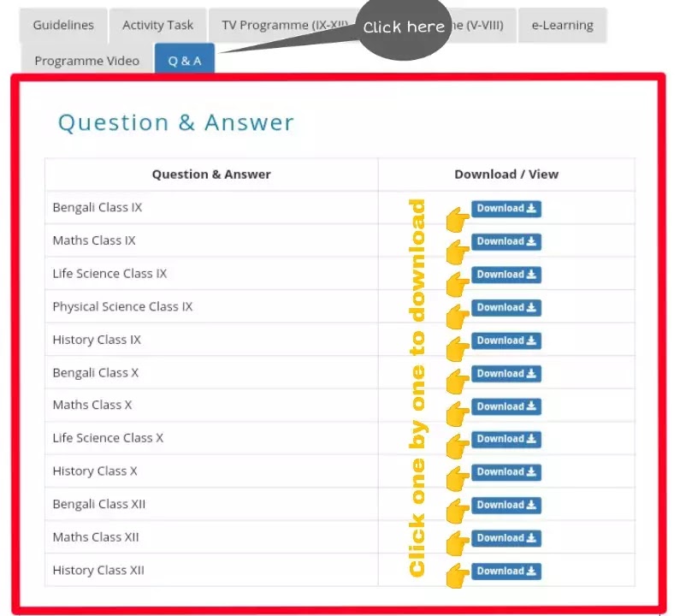Click the 'Maths Class X' row text
Image resolution: width=680 pixels, height=616 pixels.
[92, 405]
